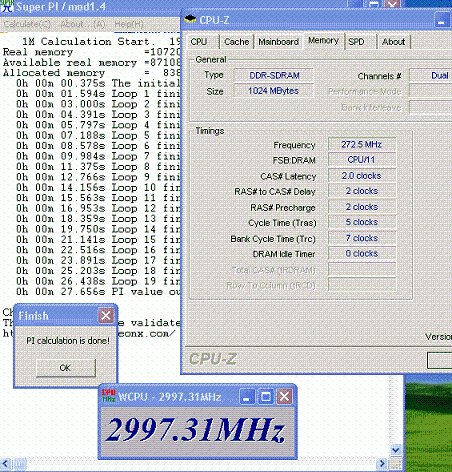452x472 pixels.
Task: Open the Help menu in Super PI
Action: (x=129, y=24)
